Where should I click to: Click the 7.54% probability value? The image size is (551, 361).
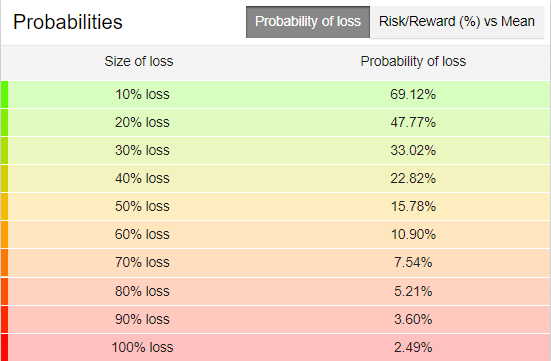tap(413, 263)
